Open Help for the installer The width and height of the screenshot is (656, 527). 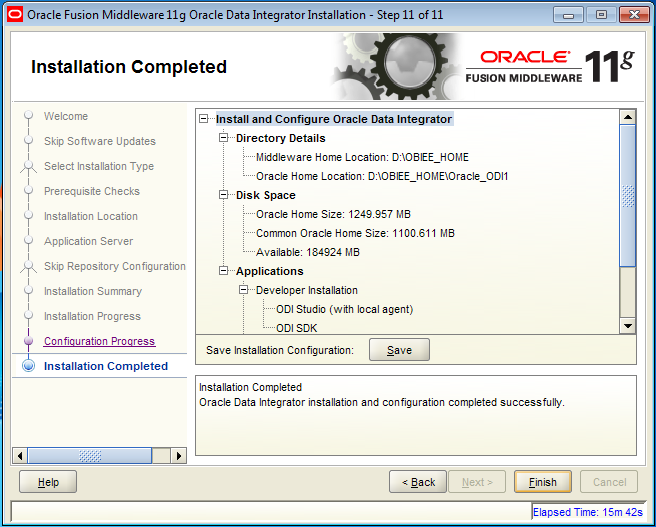(x=48, y=482)
